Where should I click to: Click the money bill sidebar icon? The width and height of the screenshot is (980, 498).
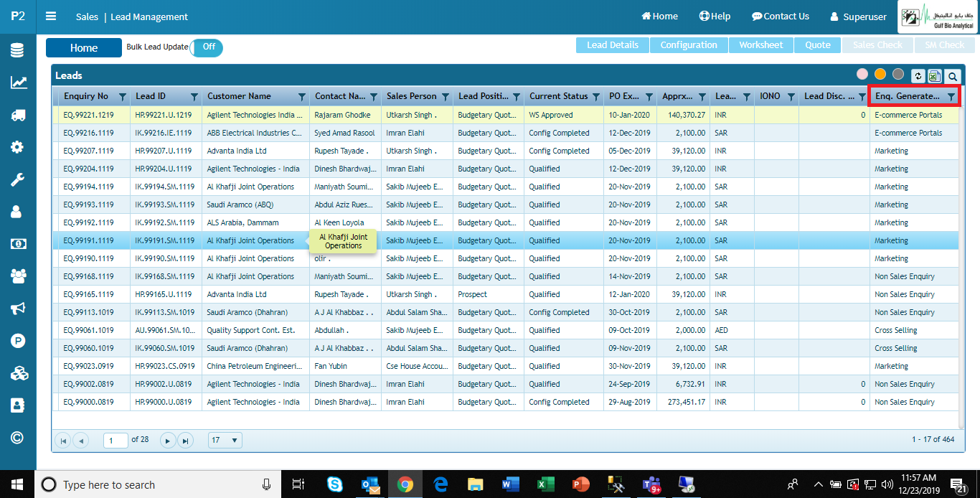tap(18, 244)
